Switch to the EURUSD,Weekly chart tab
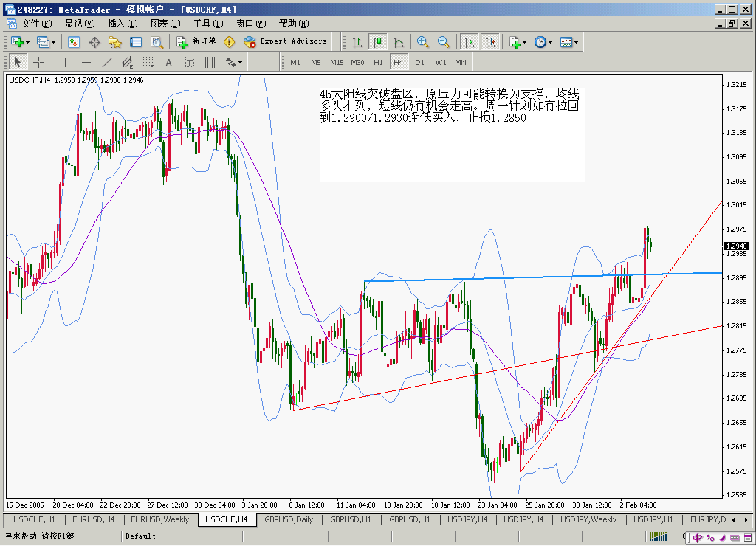Viewport: 756px width, 546px height. point(159,519)
